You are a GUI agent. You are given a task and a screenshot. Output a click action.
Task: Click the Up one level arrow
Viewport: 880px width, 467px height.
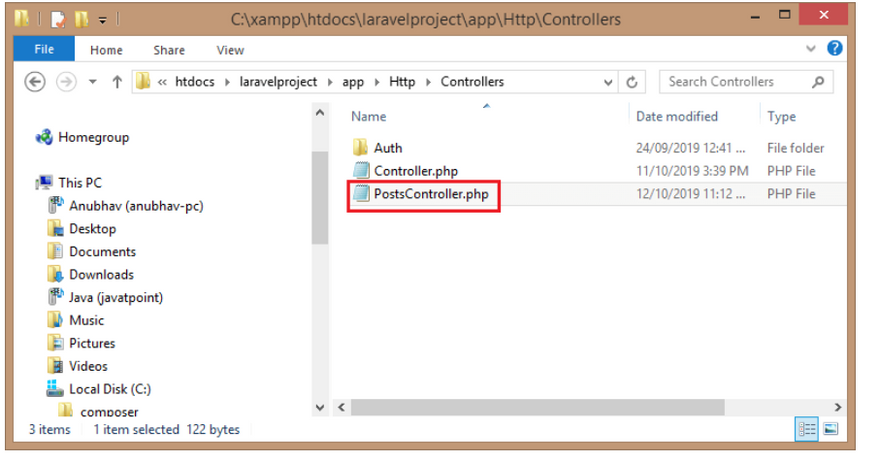coord(116,82)
